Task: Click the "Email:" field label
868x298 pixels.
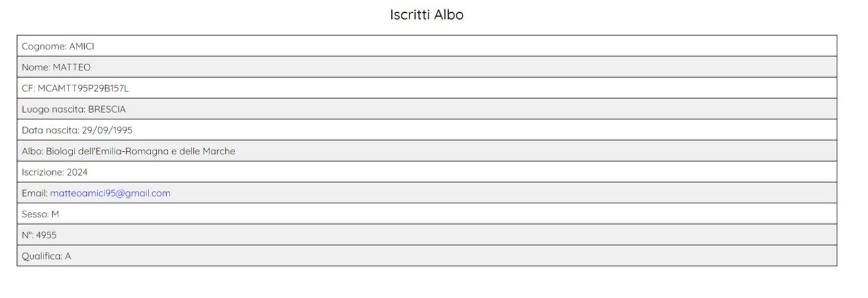Action: click(35, 193)
